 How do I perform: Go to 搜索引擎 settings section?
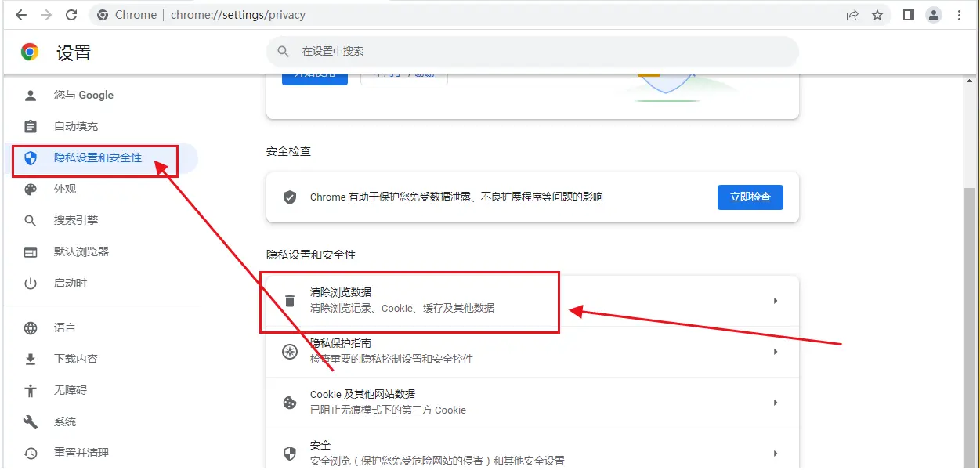[76, 221]
